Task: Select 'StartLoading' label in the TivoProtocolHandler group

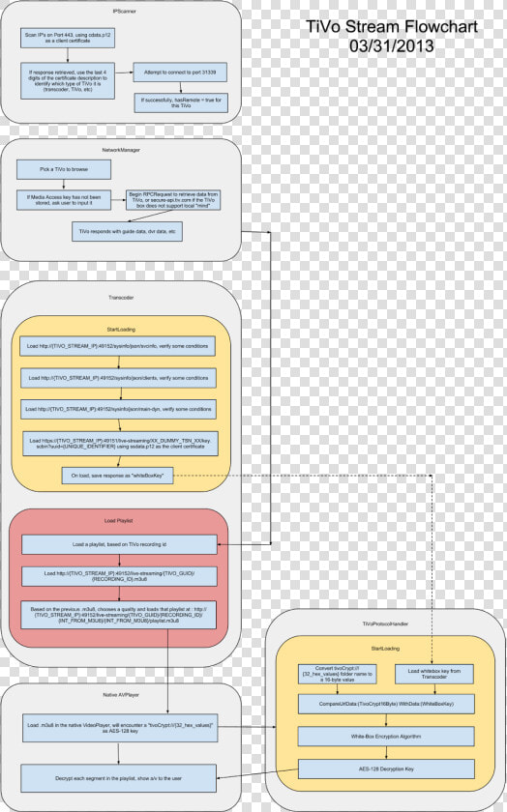Action: pyautogui.click(x=385, y=649)
